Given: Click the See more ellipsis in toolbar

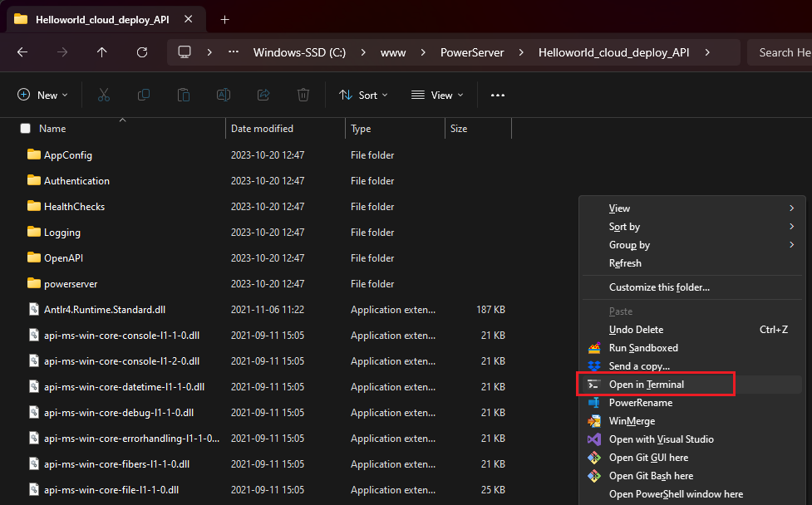Looking at the screenshot, I should (498, 95).
